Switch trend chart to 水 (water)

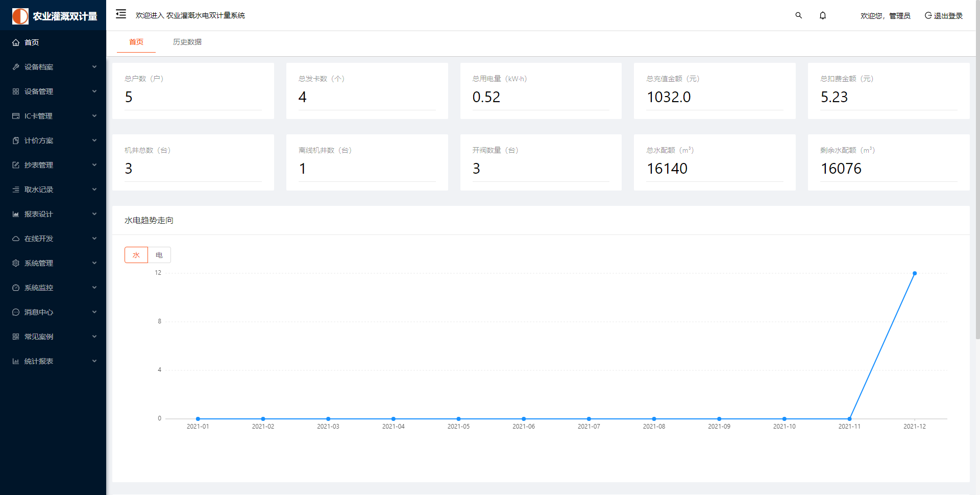[136, 255]
